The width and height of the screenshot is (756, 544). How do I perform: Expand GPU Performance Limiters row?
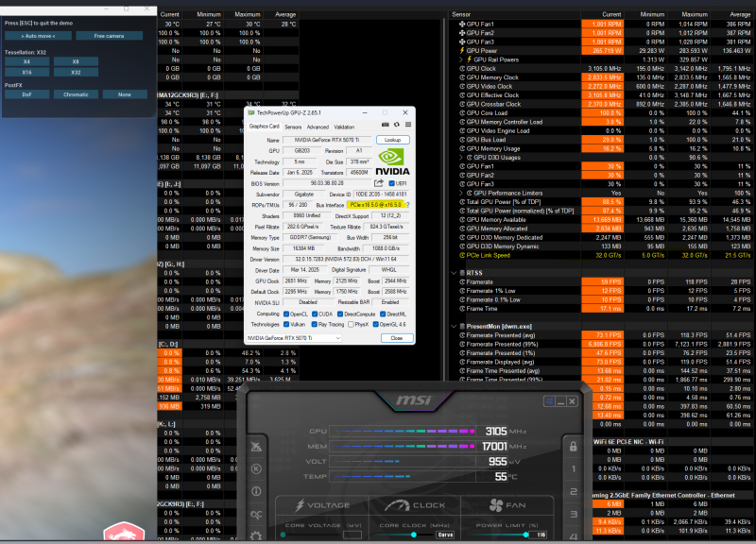pyautogui.click(x=461, y=194)
